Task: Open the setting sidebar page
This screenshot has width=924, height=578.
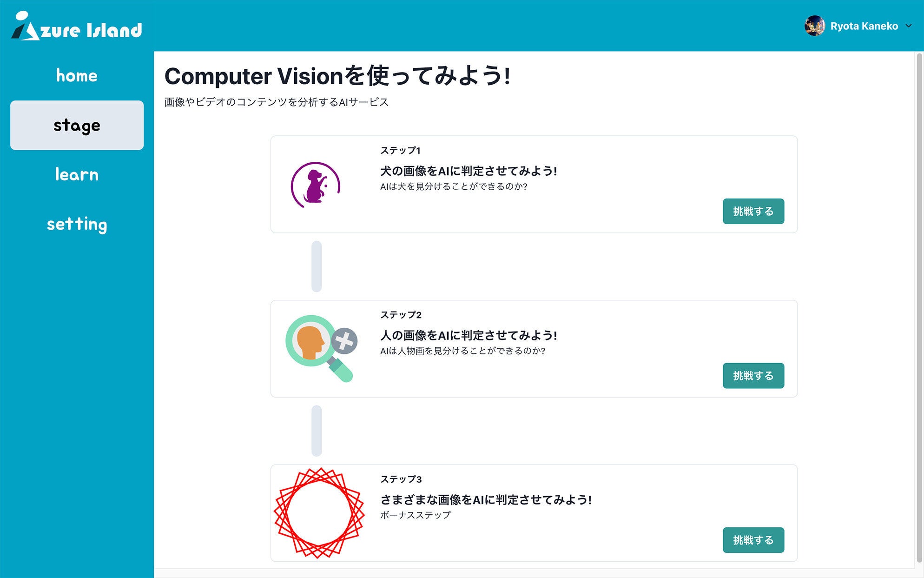Action: [77, 224]
